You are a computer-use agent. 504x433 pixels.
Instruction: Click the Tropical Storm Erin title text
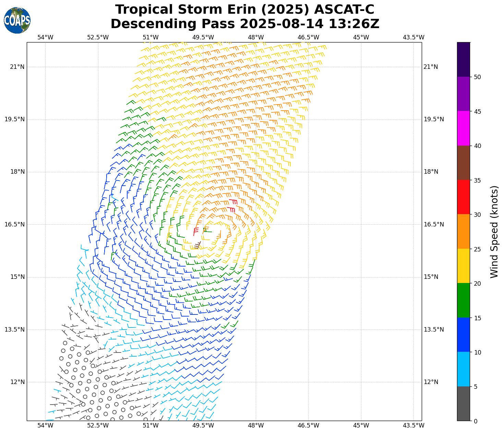coord(244,10)
